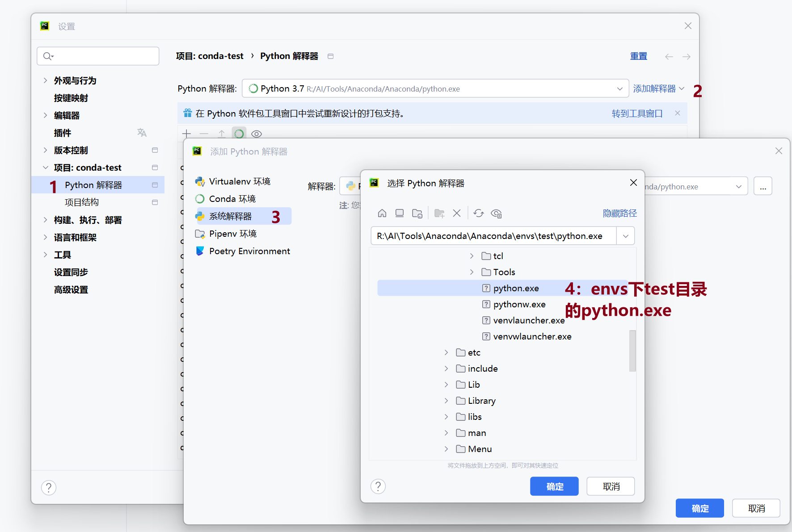Click the help question mark in file chooser
This screenshot has width=792, height=532.
[x=378, y=486]
